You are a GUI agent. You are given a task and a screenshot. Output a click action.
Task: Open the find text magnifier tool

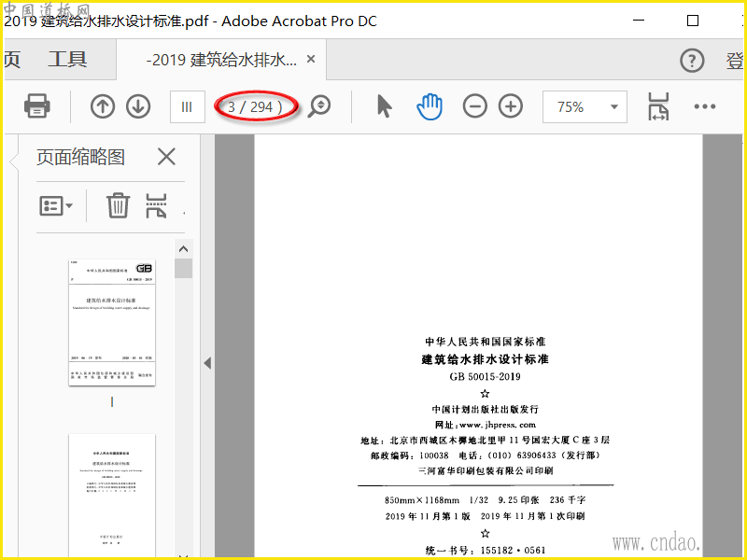click(x=318, y=106)
